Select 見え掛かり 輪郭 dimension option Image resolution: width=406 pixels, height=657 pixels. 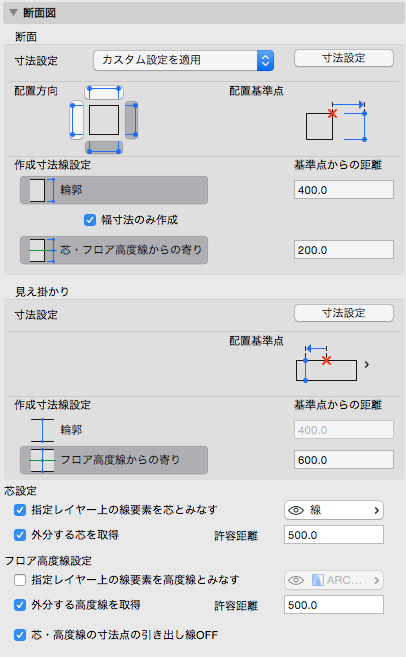pos(114,430)
